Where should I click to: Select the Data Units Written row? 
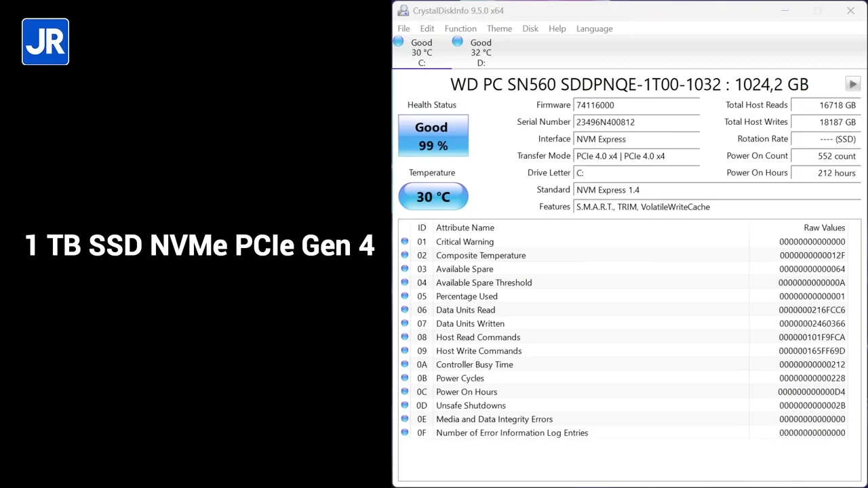[x=629, y=323]
